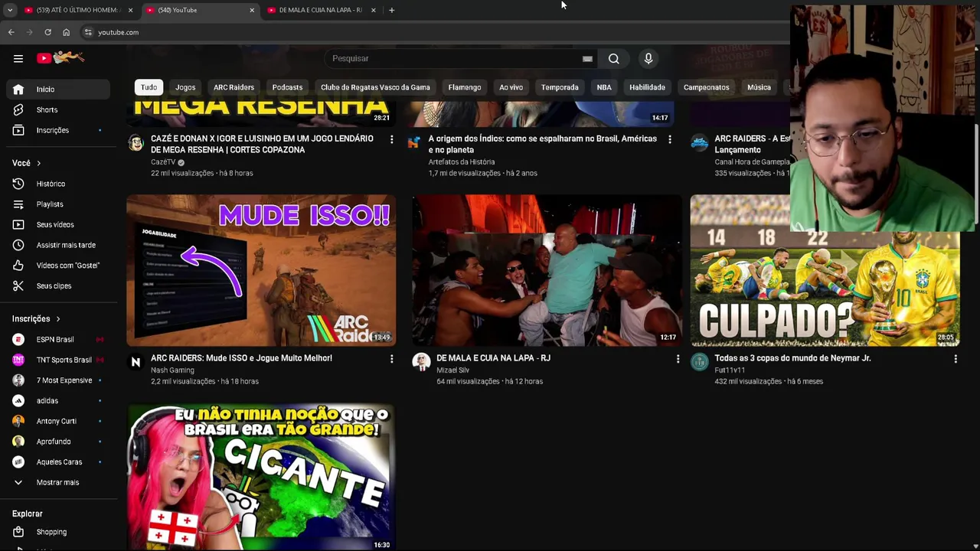Open 7 Most Expensive channel
This screenshot has height=551, width=980.
point(58,380)
